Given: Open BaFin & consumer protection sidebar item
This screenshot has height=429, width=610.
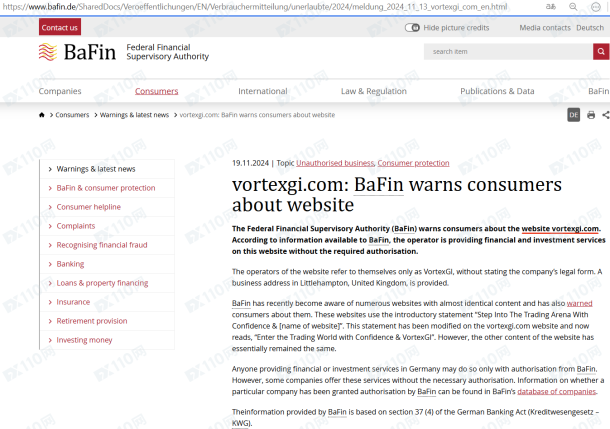Looking at the screenshot, I should pos(106,188).
